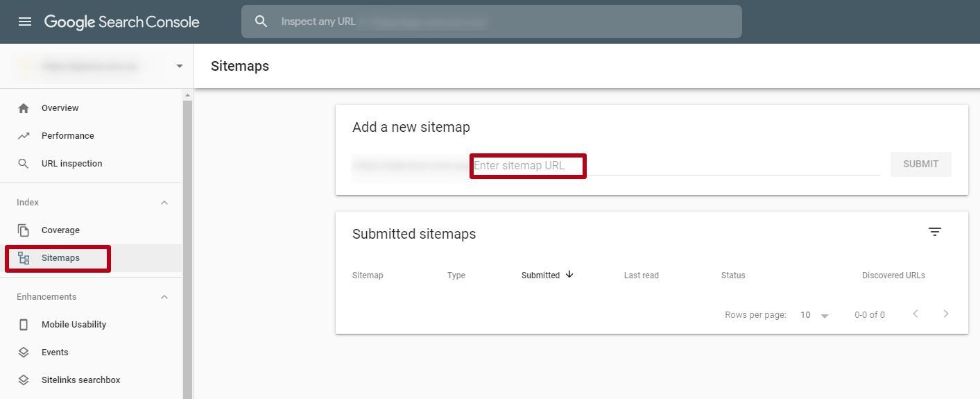Open the hamburger main menu
The width and height of the screenshot is (980, 399).
pos(25,22)
